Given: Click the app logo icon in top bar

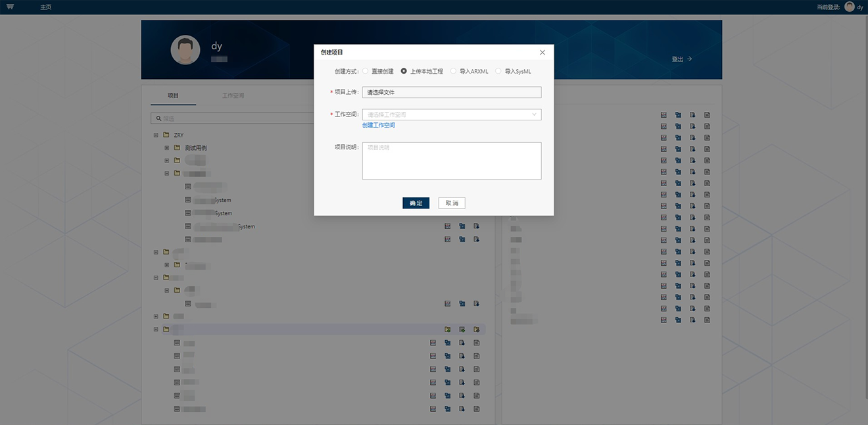Looking at the screenshot, I should tap(10, 7).
